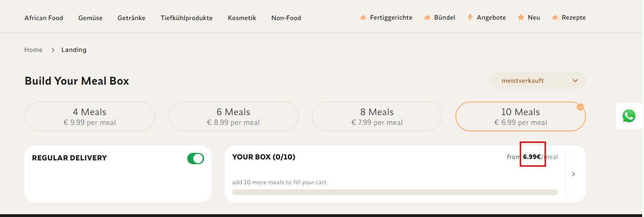Open the meistverkauft sort dropdown

(x=538, y=80)
